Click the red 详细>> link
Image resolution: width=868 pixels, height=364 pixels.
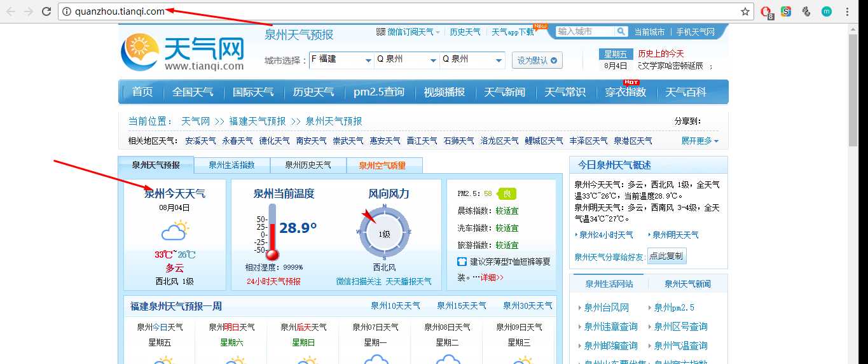492,277
